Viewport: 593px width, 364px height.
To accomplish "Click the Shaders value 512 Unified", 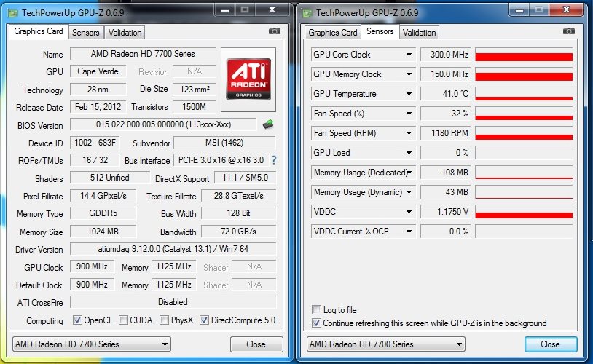I will 110,178.
